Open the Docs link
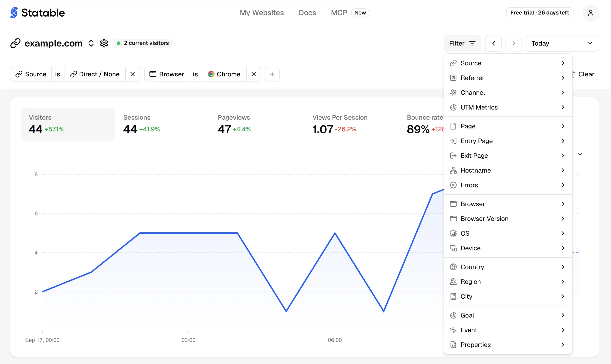Image resolution: width=611 pixels, height=364 pixels. [x=307, y=13]
